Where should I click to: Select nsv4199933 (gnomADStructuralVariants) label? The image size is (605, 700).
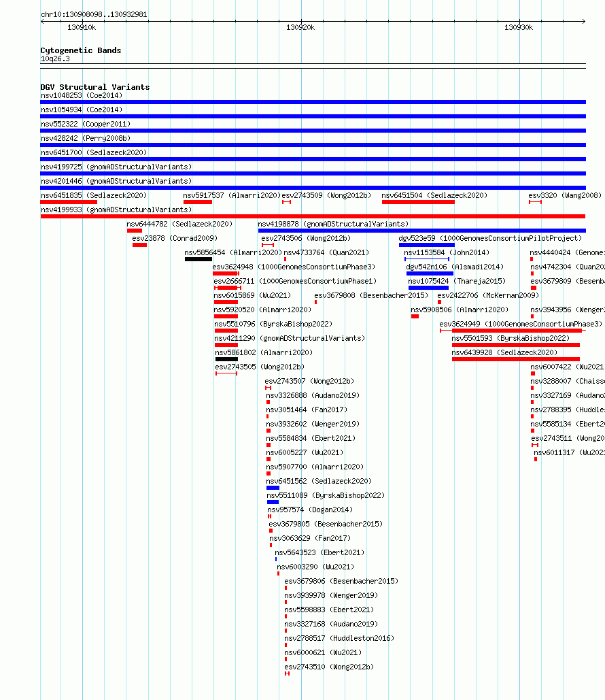[116, 210]
